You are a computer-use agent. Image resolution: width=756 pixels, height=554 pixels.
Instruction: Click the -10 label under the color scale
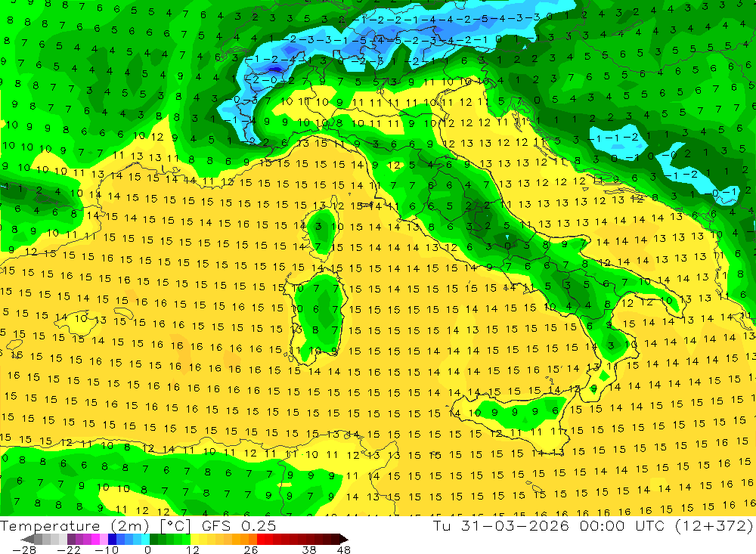tap(107, 550)
